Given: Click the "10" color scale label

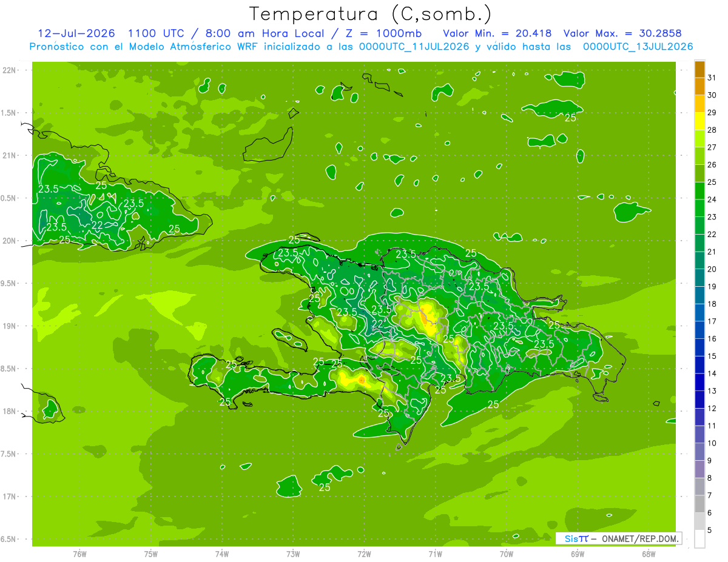Looking at the screenshot, I should click(x=712, y=443).
